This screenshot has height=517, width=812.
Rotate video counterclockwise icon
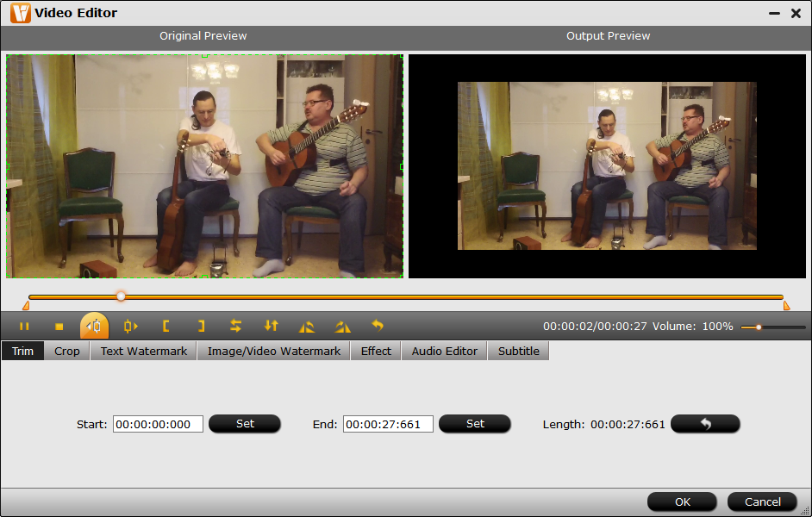click(307, 327)
